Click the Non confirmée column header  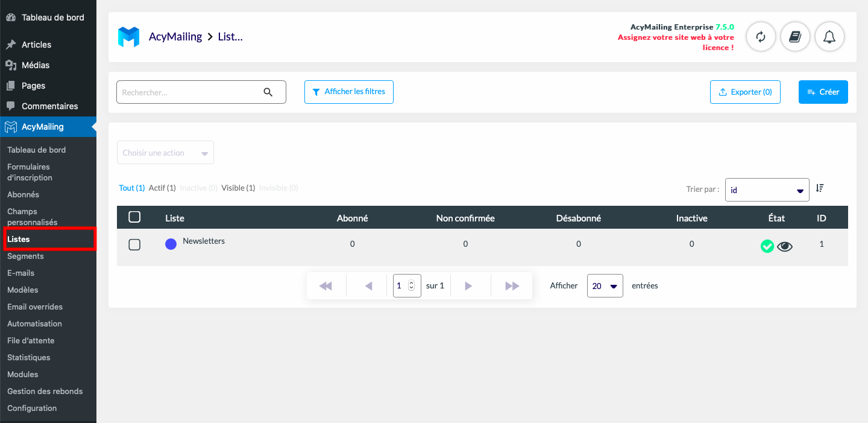(x=465, y=218)
